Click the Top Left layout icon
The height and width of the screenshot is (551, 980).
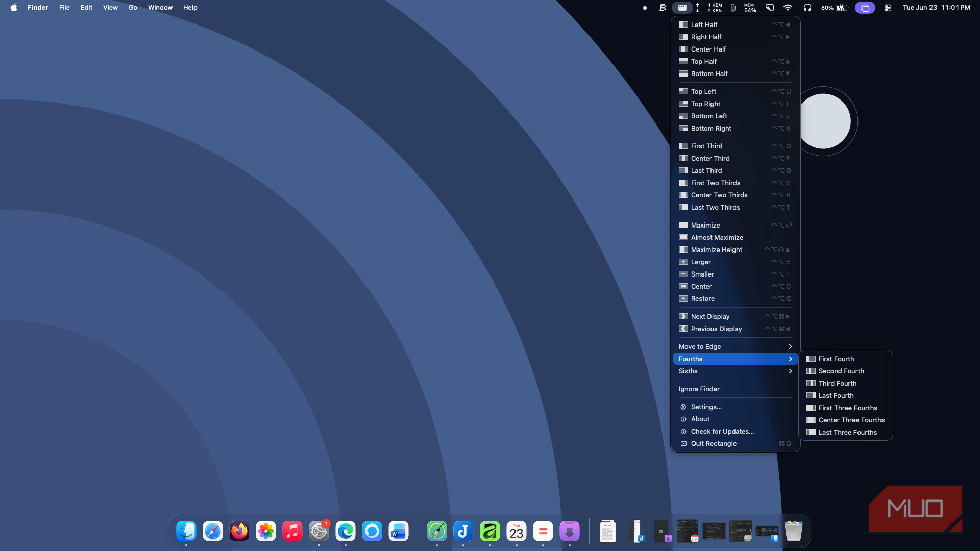(683, 91)
